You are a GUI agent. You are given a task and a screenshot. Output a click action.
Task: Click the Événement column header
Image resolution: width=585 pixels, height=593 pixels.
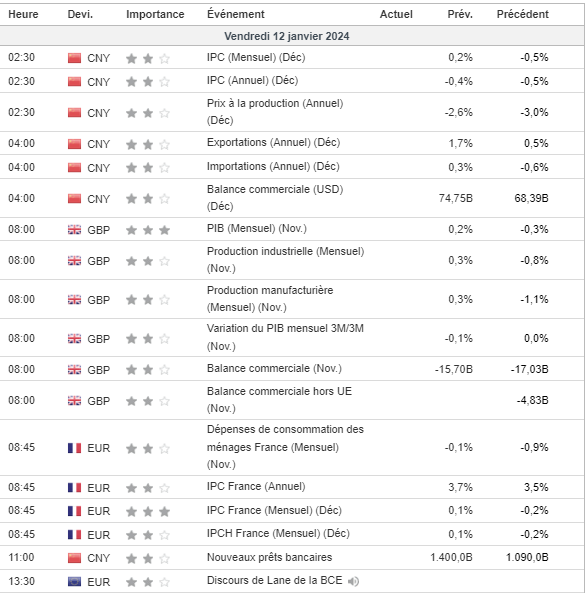[236, 14]
